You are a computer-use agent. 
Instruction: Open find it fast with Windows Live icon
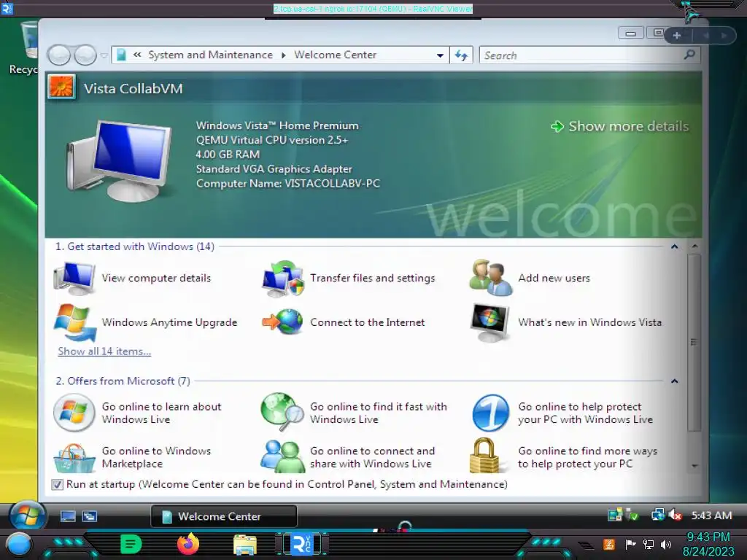tap(282, 412)
